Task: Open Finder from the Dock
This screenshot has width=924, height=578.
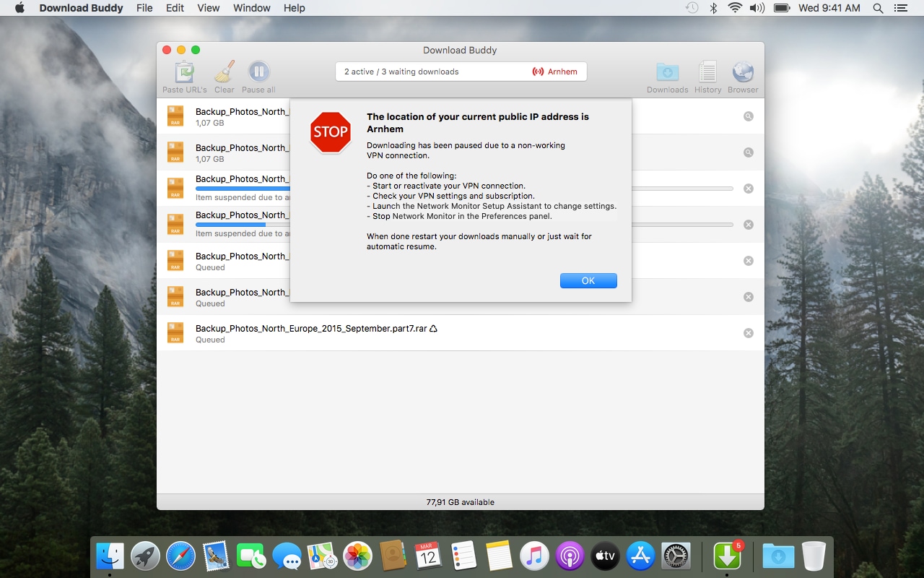Action: point(110,556)
